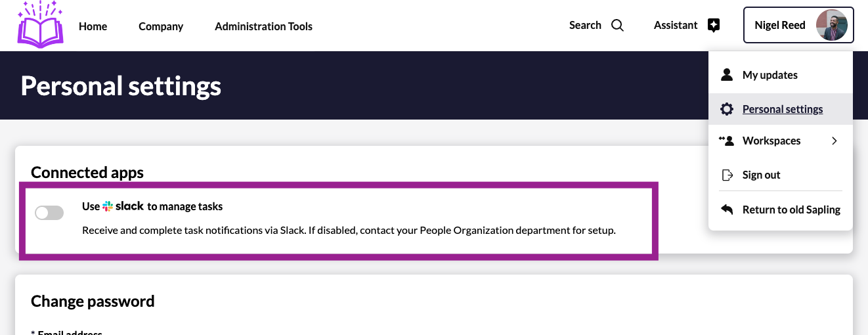Image resolution: width=868 pixels, height=335 pixels.
Task: Click the Search magnifier icon
Action: point(617,26)
